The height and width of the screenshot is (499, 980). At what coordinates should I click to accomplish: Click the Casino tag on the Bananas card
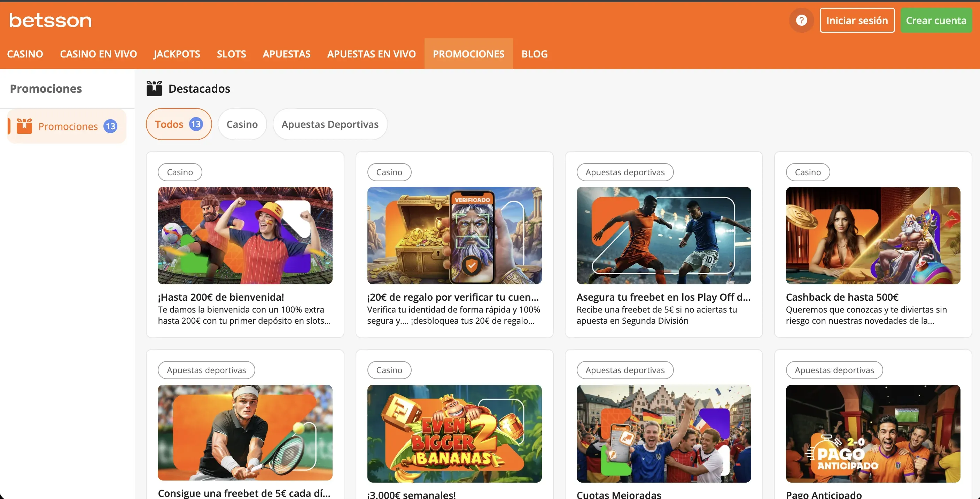tap(389, 370)
